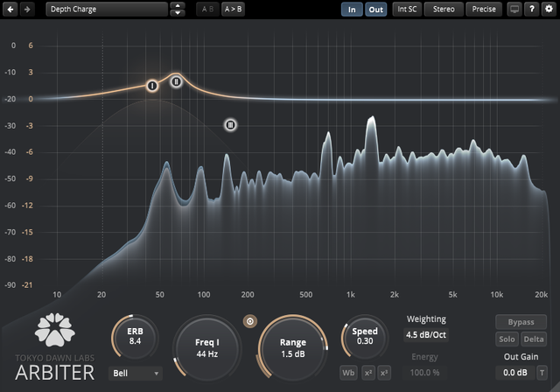Click the -90 level scale label
This screenshot has width=560, height=392.
pos(10,285)
